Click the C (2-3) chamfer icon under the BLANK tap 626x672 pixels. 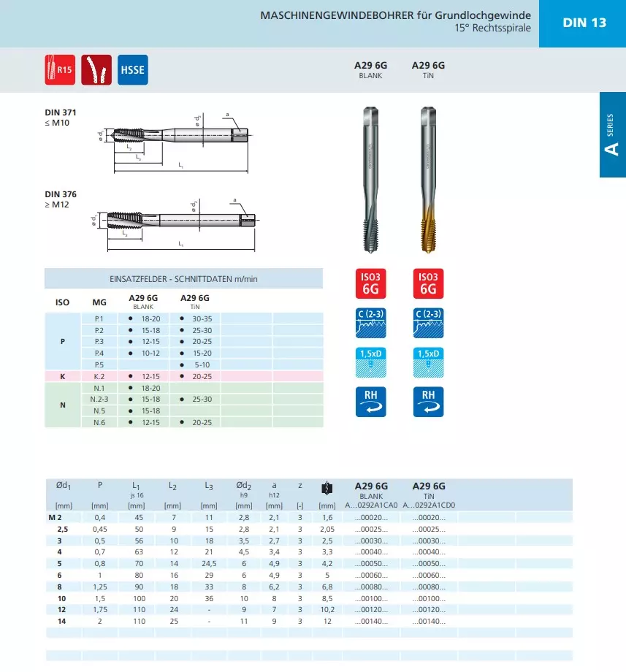click(x=370, y=322)
